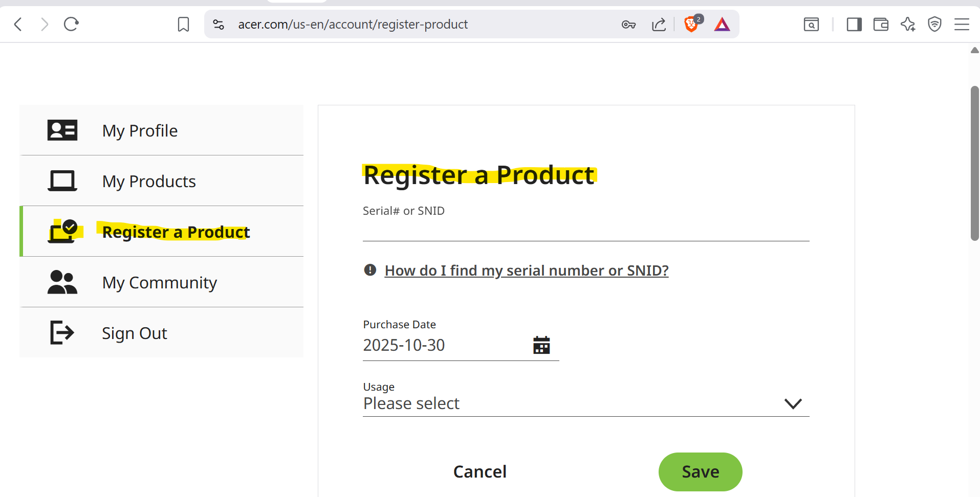Open the Brave VPN shield icon

934,24
